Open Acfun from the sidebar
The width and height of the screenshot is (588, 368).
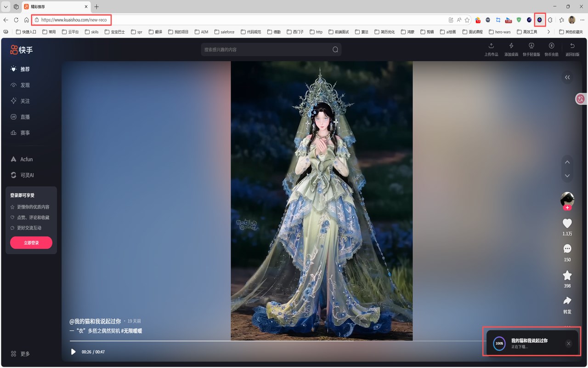(22, 159)
